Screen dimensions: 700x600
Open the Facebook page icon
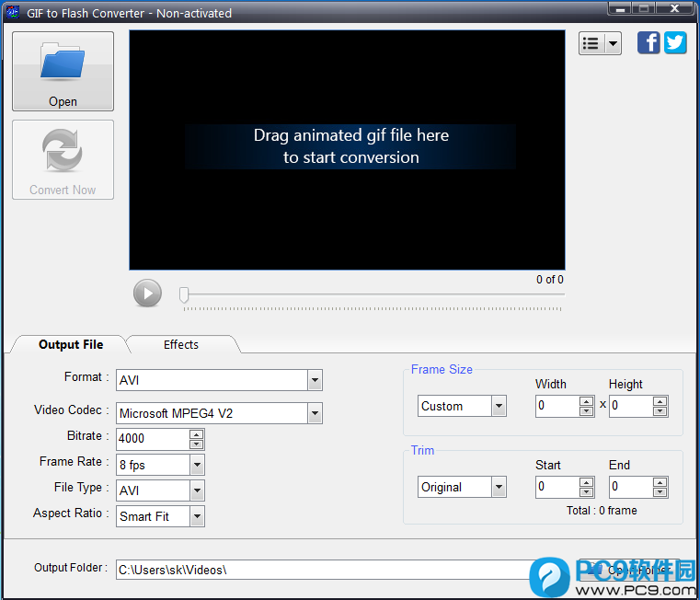pos(648,42)
